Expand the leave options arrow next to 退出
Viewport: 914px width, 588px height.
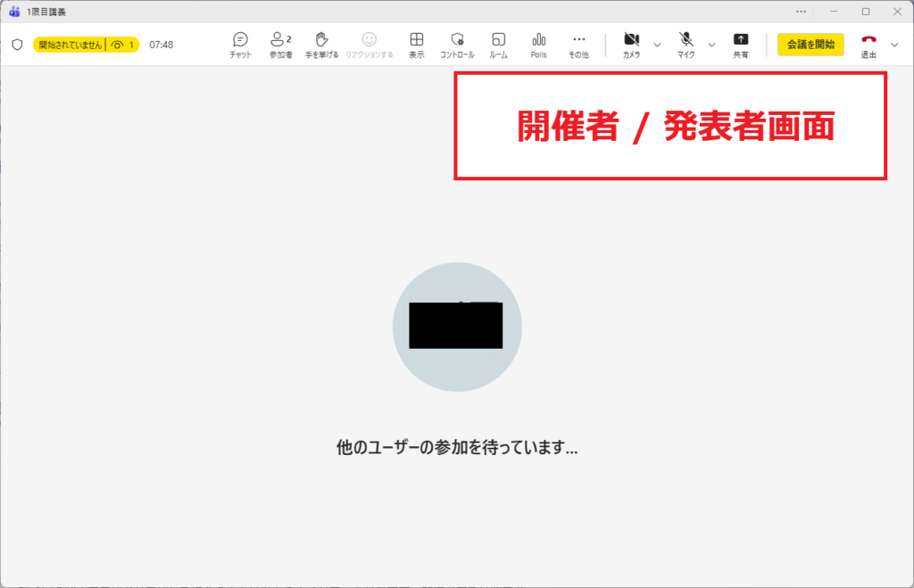895,45
